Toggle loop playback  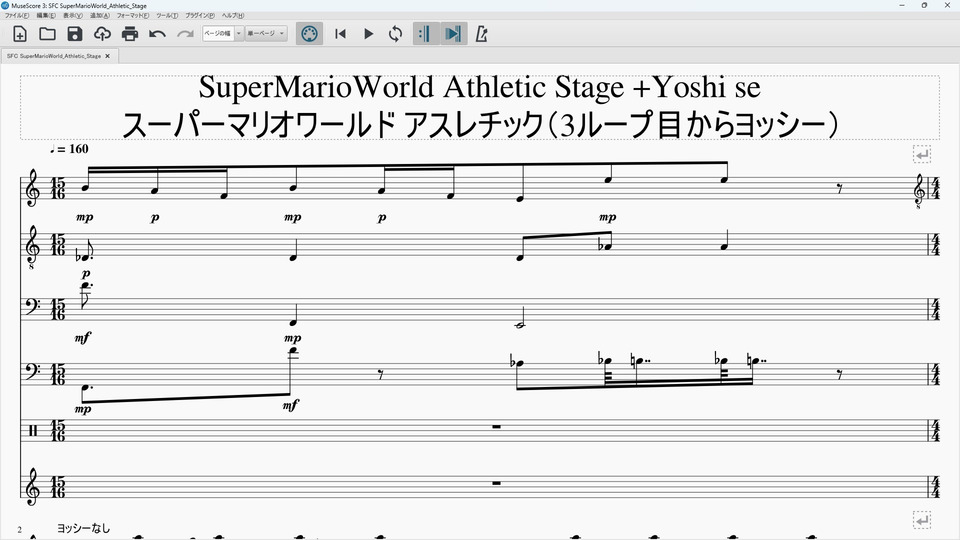396,34
